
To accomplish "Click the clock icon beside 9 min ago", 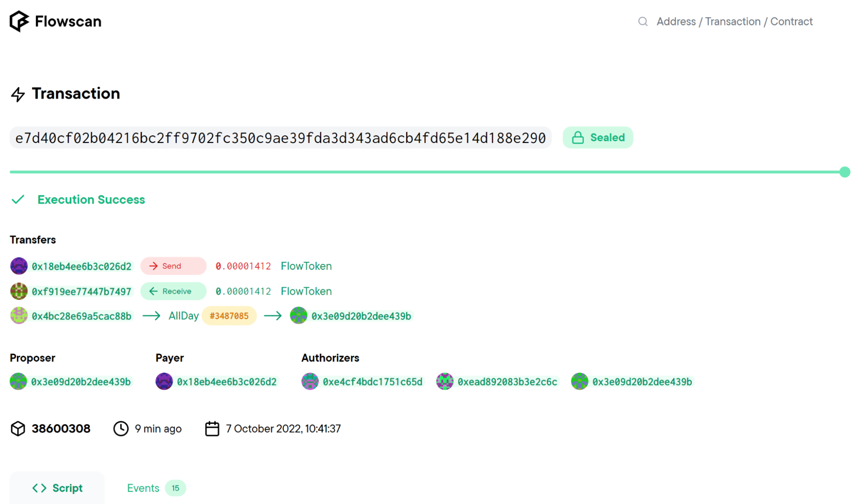I will click(121, 429).
